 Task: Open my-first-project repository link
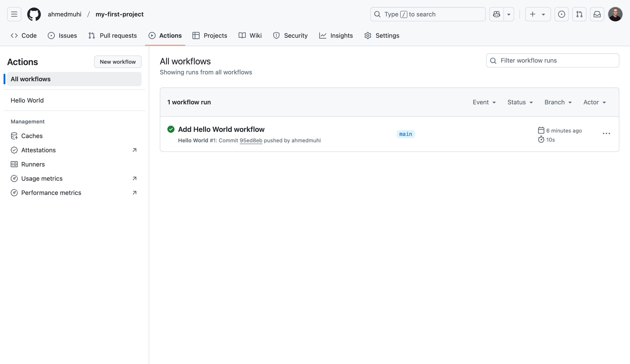(x=119, y=14)
